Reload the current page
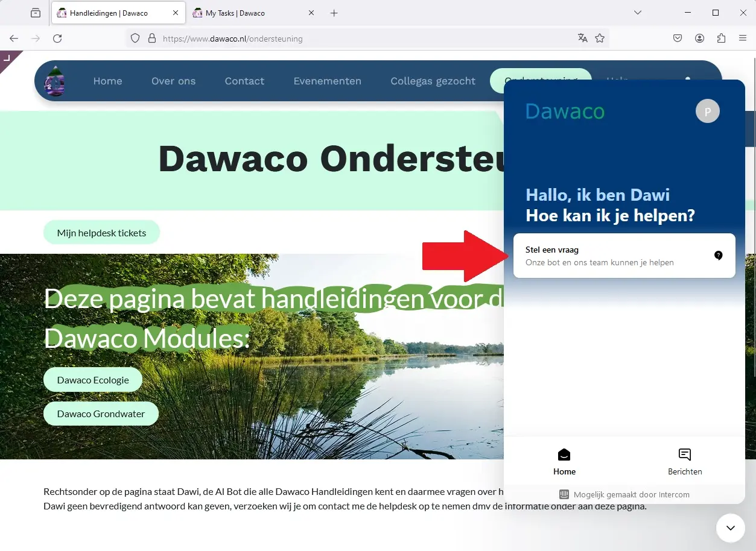 click(x=57, y=39)
